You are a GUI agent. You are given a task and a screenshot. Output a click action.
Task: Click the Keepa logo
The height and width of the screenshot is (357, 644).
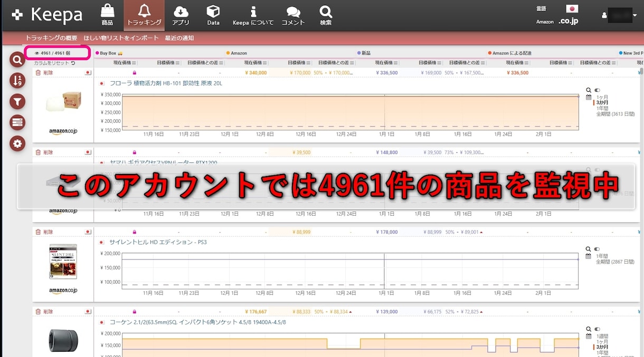coord(47,15)
